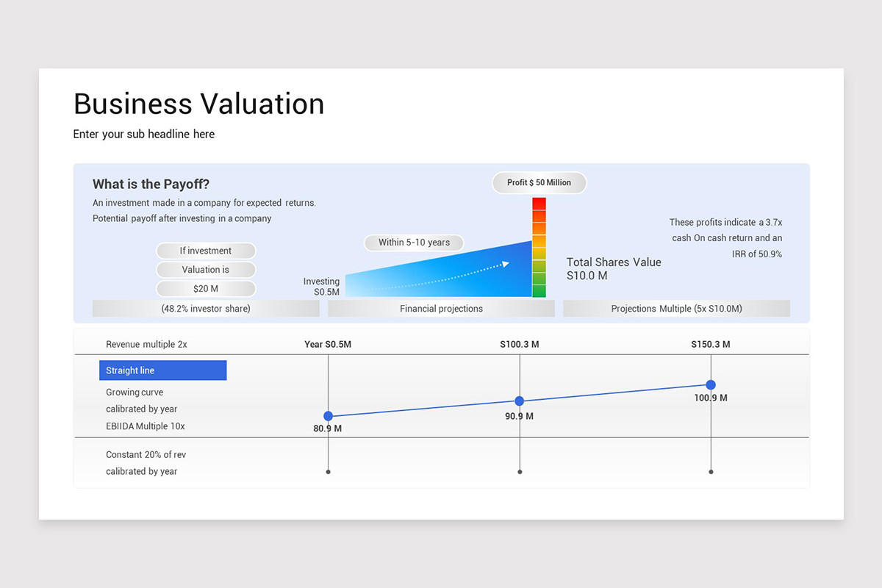Click the Profit $50 Million badge
This screenshot has height=588, width=882.
coord(539,182)
